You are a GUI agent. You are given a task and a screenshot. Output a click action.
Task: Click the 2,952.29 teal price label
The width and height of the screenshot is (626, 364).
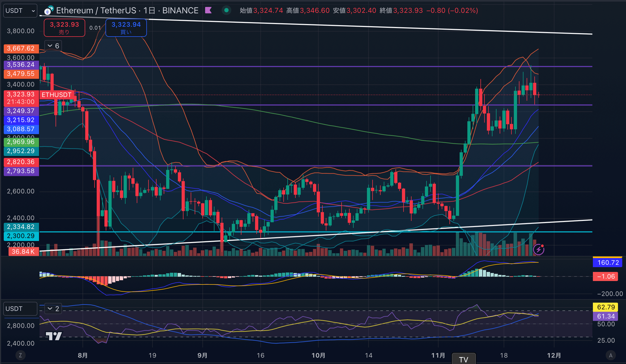point(21,151)
